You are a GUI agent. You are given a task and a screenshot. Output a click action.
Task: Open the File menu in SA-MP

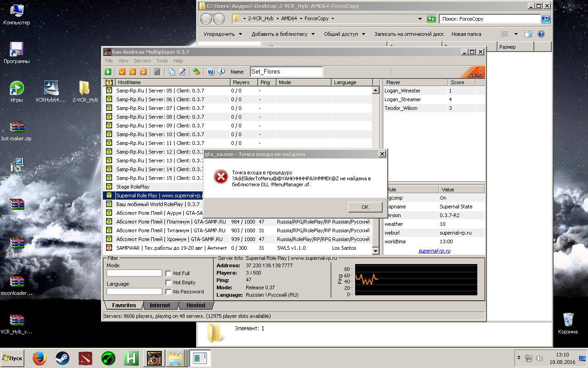coord(109,61)
